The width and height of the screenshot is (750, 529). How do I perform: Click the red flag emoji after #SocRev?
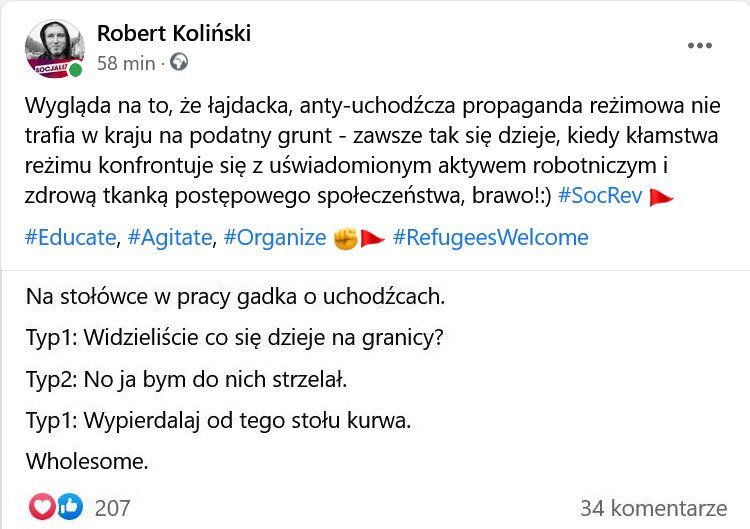[x=662, y=197]
